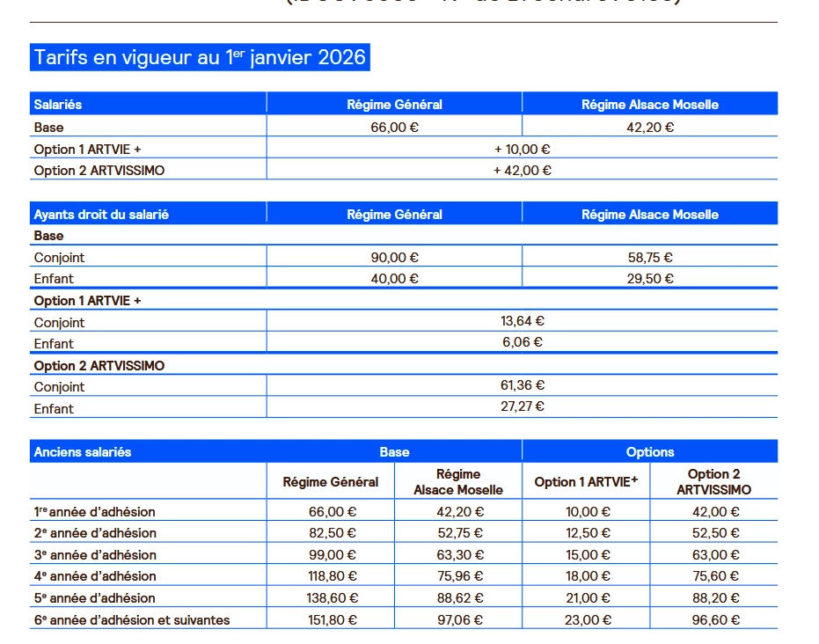819x644 pixels.
Task: Click the 'Enfant' label under Base
Action: pos(54,279)
